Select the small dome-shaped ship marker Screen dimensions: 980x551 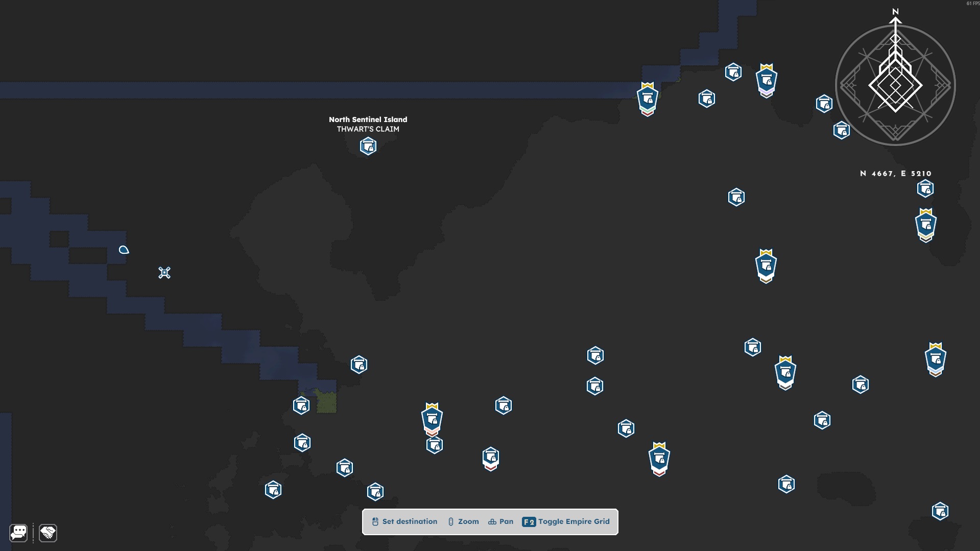click(124, 250)
